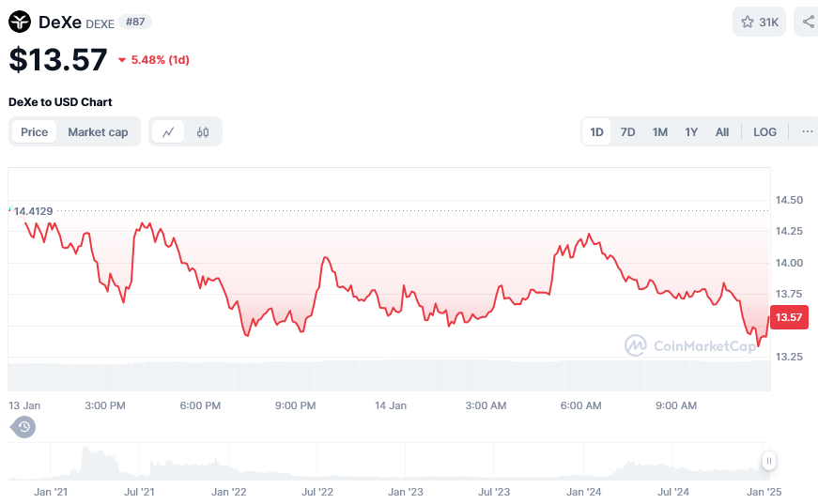Open the three-dot more options menu
This screenshot has width=818, height=504.
[807, 131]
